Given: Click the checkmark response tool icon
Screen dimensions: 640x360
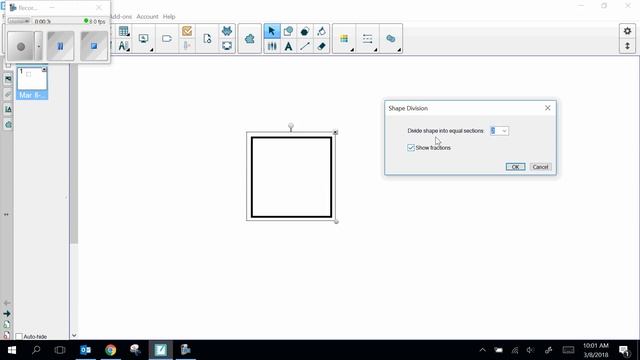Looking at the screenshot, I should click(187, 31).
